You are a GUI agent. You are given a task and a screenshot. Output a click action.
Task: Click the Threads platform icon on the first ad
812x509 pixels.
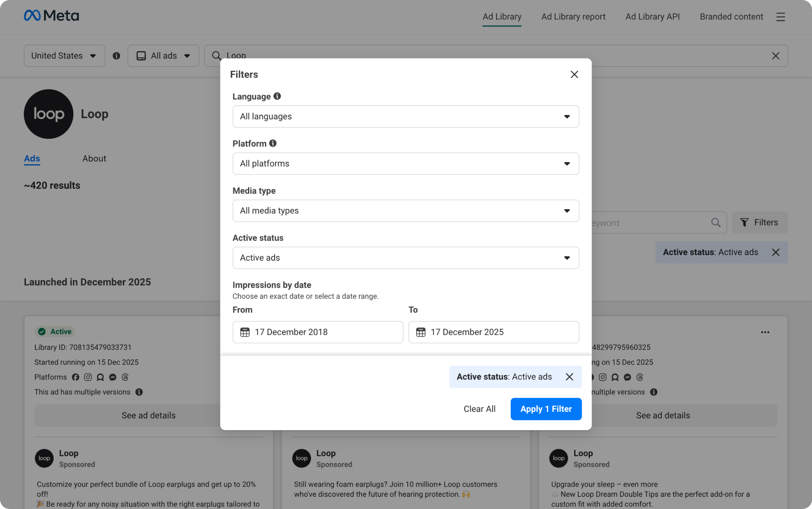pos(125,377)
